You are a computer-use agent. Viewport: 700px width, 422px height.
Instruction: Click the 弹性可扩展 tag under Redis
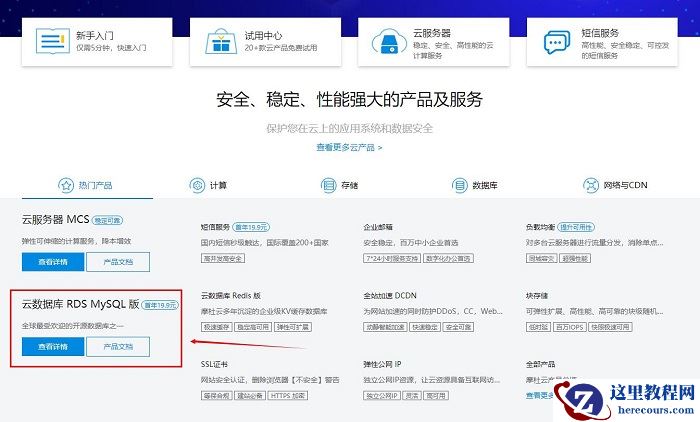click(x=292, y=327)
